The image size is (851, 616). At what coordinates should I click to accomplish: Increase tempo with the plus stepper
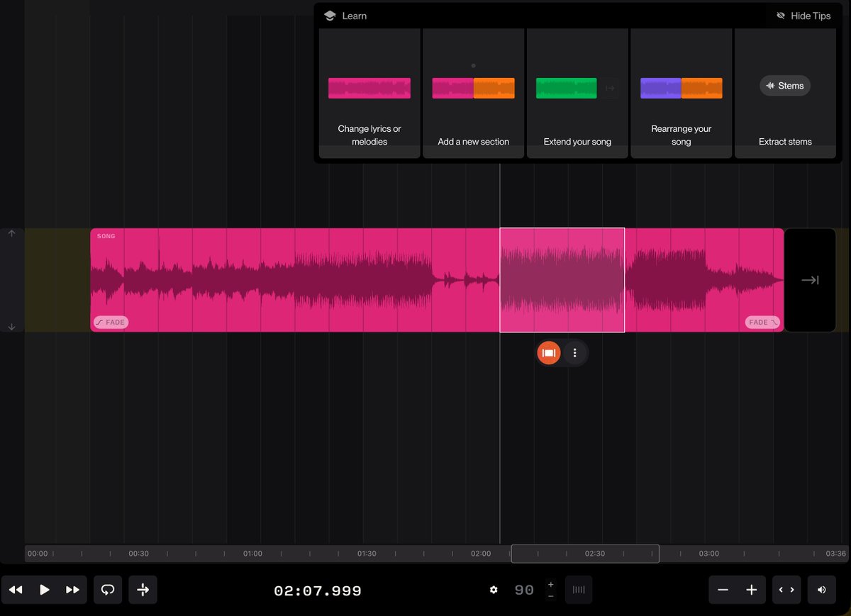pyautogui.click(x=551, y=584)
